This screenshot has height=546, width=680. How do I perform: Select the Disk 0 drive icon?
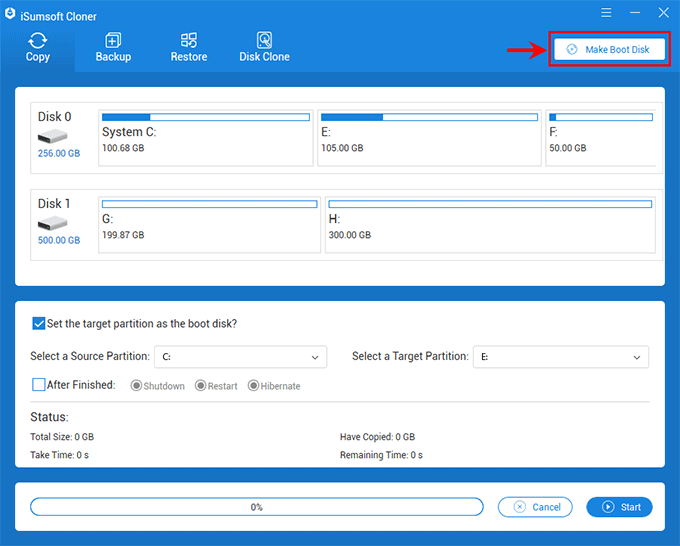pyautogui.click(x=52, y=137)
